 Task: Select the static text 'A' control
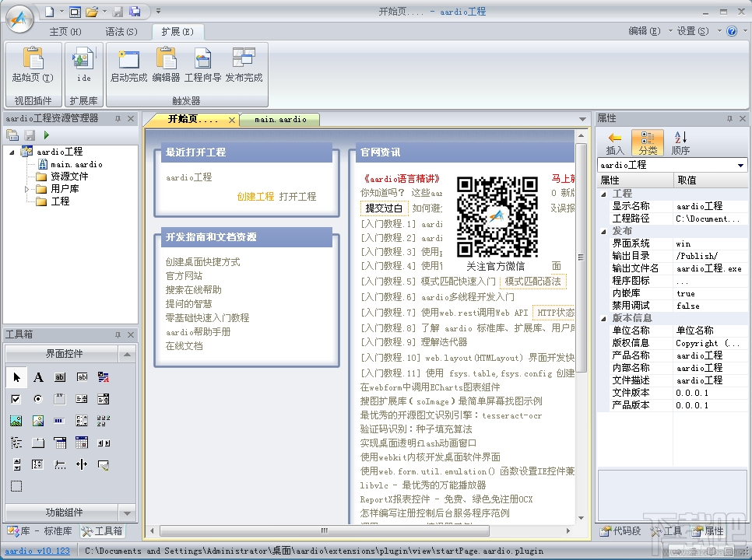tap(38, 377)
